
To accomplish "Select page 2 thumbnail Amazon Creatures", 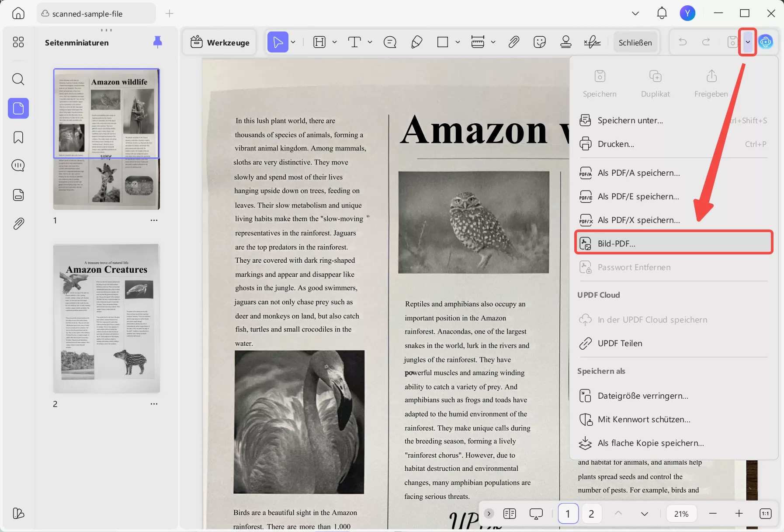I will click(107, 319).
